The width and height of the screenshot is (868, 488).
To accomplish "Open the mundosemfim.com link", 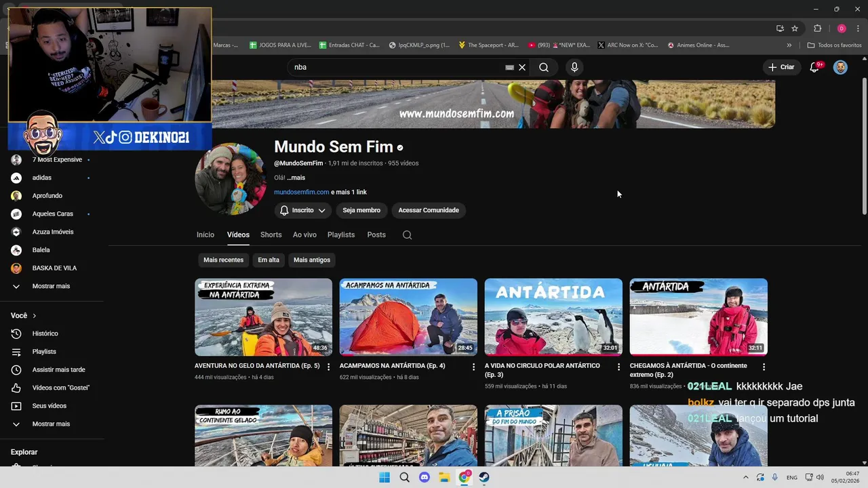I will [301, 192].
